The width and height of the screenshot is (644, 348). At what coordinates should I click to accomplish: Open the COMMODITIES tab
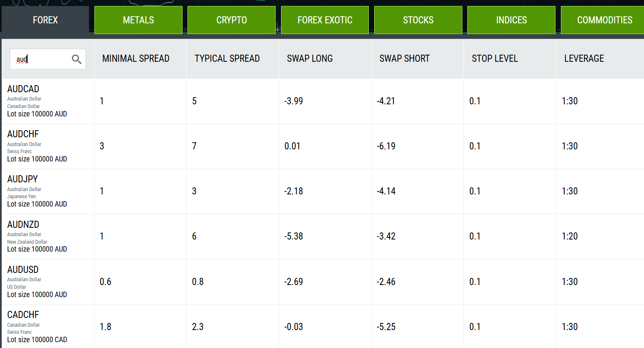(604, 20)
